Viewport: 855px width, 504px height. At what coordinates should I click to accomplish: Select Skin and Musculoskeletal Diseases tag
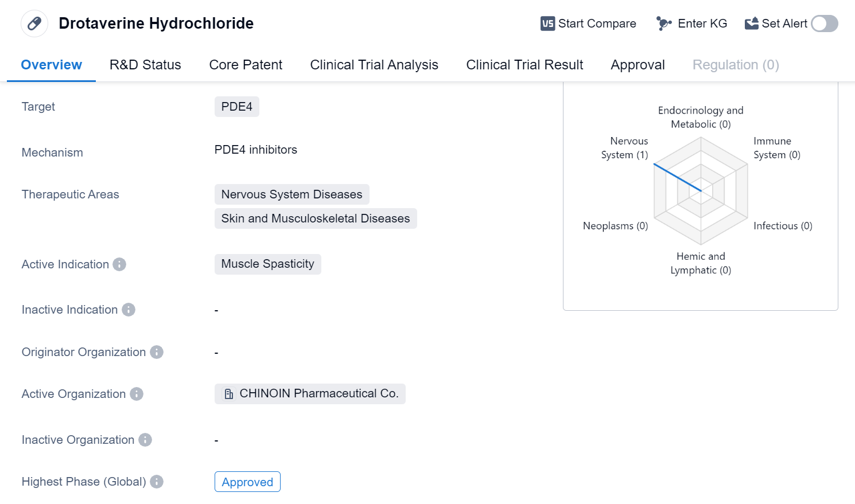click(x=315, y=218)
